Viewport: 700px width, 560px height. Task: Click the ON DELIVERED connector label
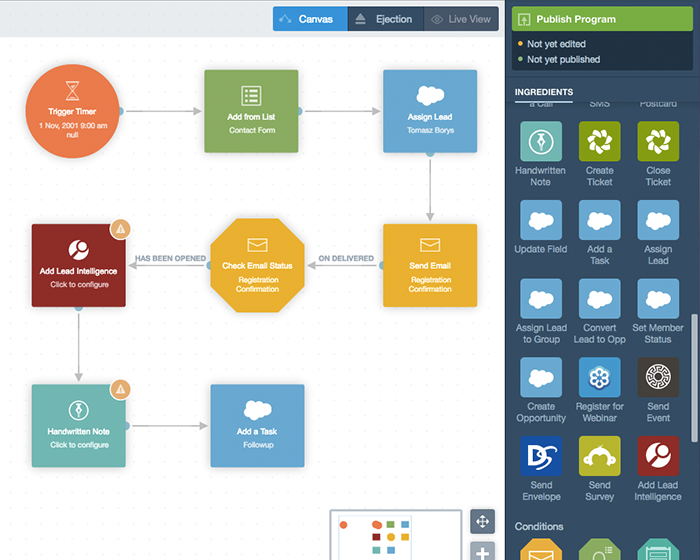click(346, 259)
